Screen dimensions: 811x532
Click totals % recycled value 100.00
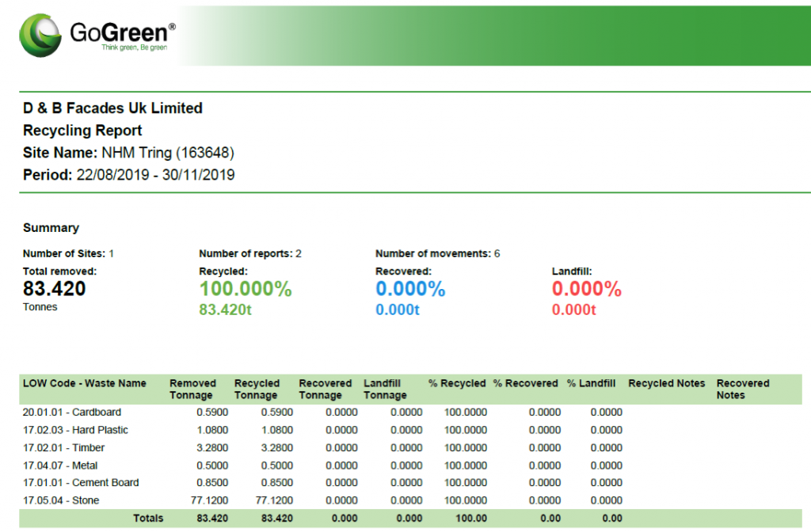(471, 518)
